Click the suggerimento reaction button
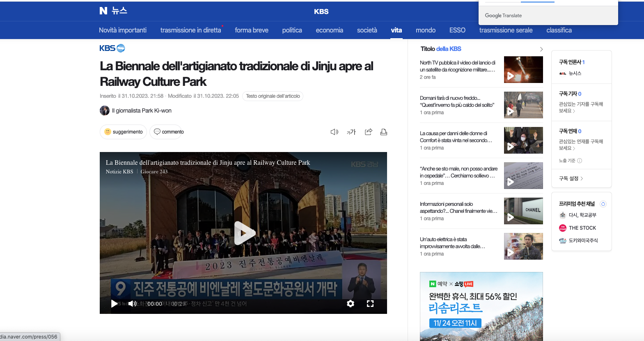This screenshot has height=341, width=644. click(x=123, y=132)
